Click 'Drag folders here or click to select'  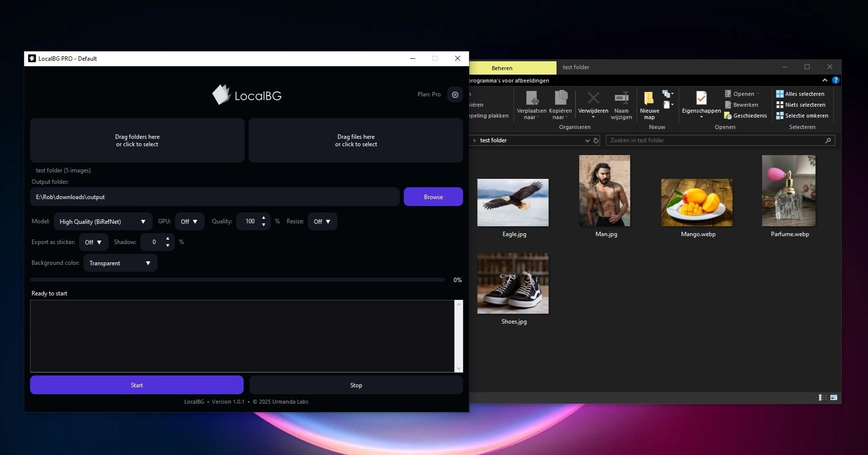(137, 140)
